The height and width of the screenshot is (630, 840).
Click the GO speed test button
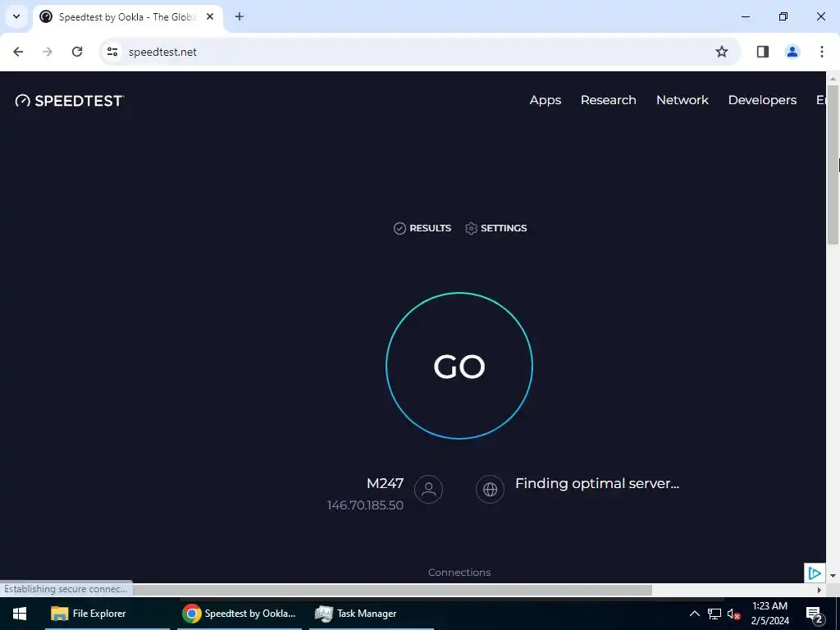[459, 366]
